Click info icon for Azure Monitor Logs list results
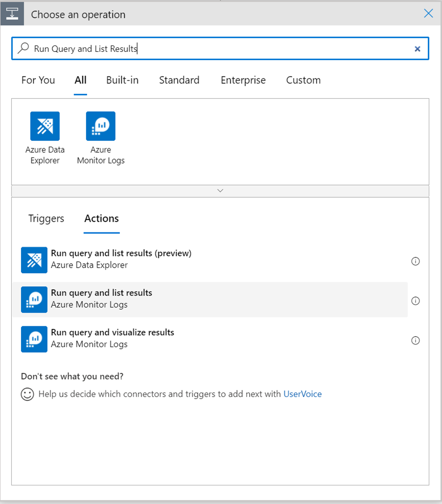This screenshot has height=504, width=442. click(x=416, y=301)
